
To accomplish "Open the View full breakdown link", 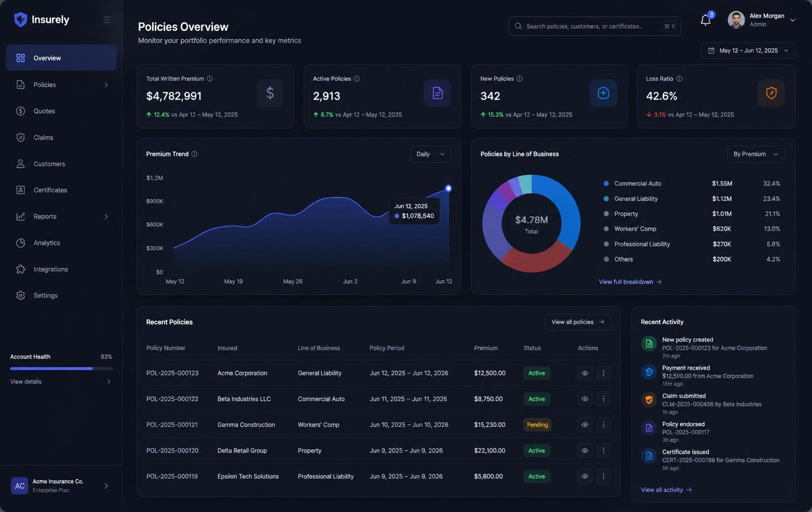I will (x=630, y=282).
